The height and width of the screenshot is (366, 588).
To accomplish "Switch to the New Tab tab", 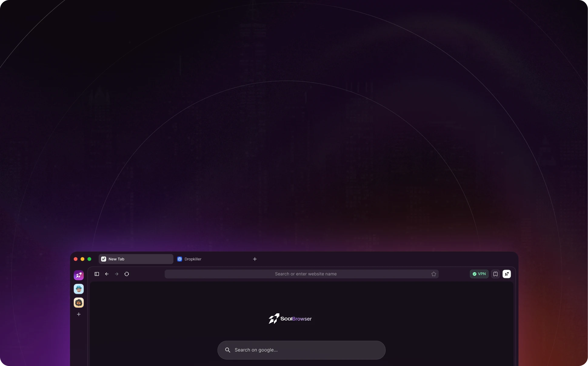I will pyautogui.click(x=136, y=259).
